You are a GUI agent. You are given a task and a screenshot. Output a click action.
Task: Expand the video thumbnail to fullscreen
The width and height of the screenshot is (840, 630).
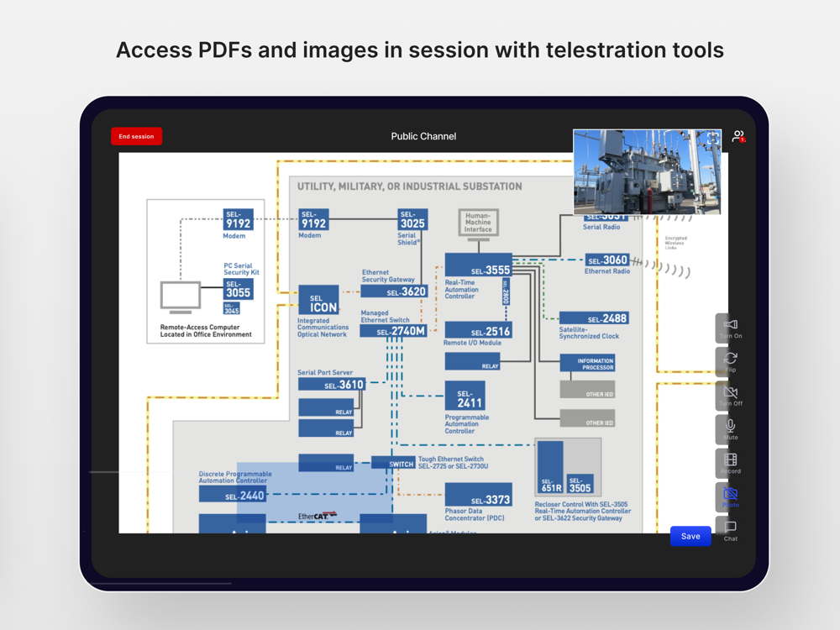coord(712,139)
